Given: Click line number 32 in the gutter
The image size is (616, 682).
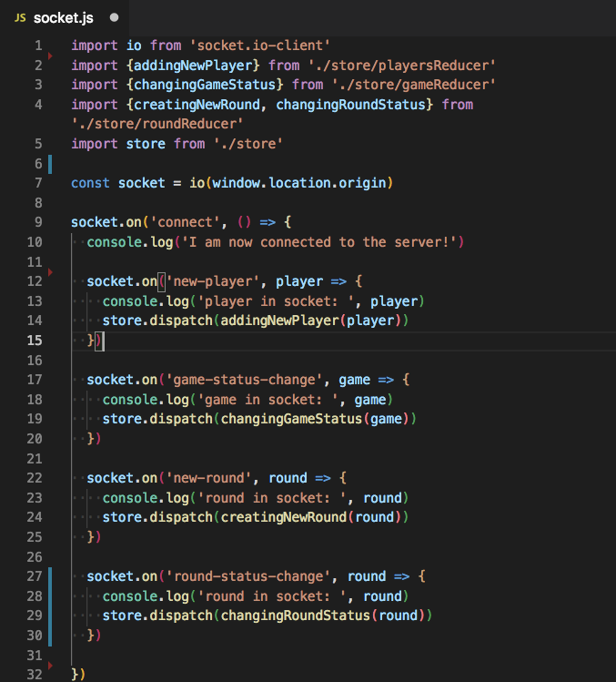Looking at the screenshot, I should coord(35,675).
